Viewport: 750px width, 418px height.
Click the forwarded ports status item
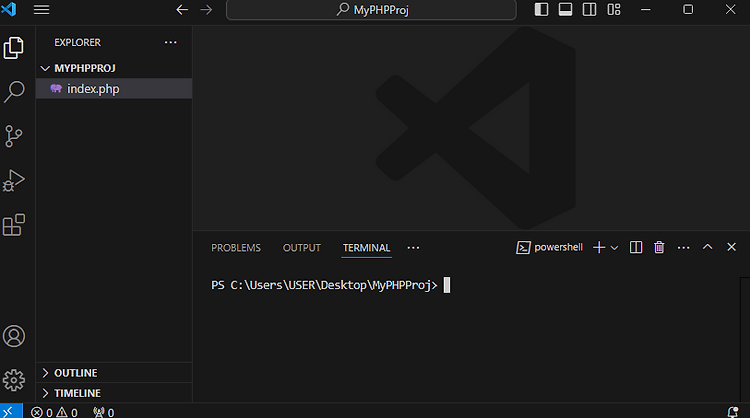pos(104,412)
